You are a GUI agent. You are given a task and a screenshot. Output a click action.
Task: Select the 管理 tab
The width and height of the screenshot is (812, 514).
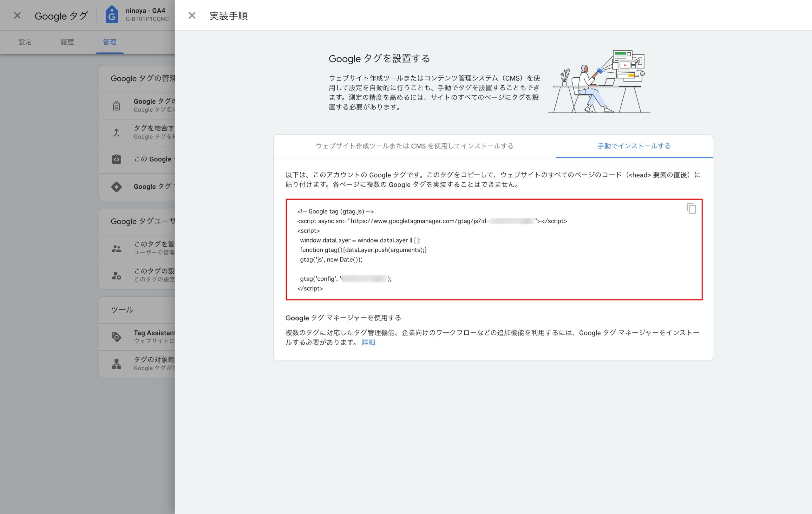coord(110,42)
